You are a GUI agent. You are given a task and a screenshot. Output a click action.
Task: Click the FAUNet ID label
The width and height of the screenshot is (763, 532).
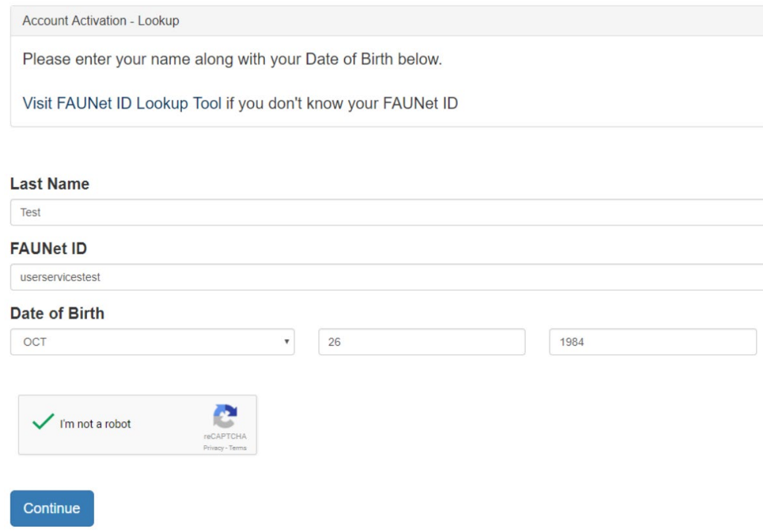click(x=49, y=248)
